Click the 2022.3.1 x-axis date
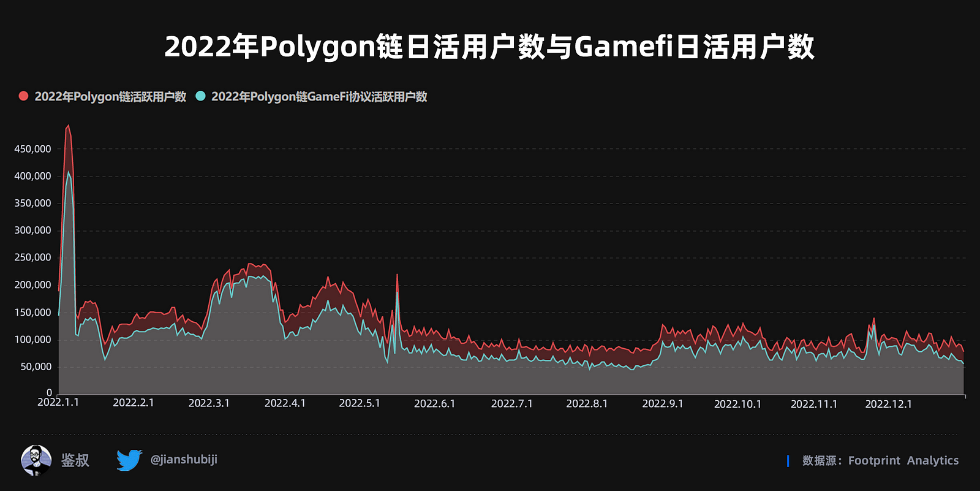Screen dimensions: 980x491 point(209,403)
